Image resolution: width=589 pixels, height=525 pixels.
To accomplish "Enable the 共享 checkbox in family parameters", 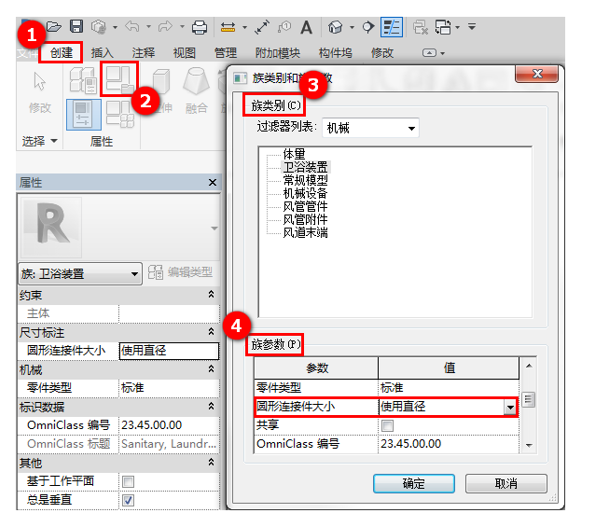I will (x=388, y=426).
